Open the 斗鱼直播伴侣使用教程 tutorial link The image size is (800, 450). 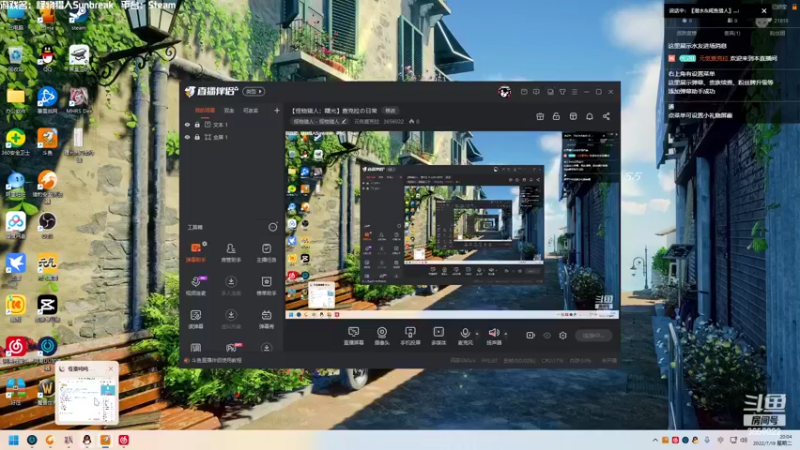pos(216,360)
